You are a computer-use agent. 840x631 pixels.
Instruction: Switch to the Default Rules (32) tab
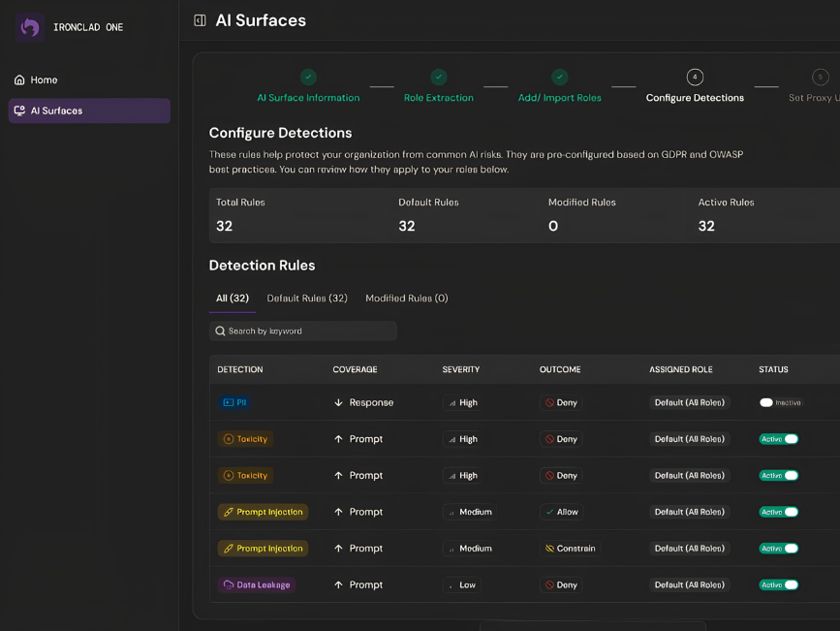pos(307,299)
